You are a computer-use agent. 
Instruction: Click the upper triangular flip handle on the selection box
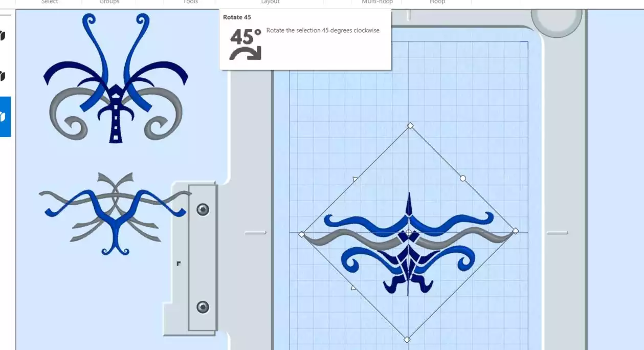(x=355, y=179)
